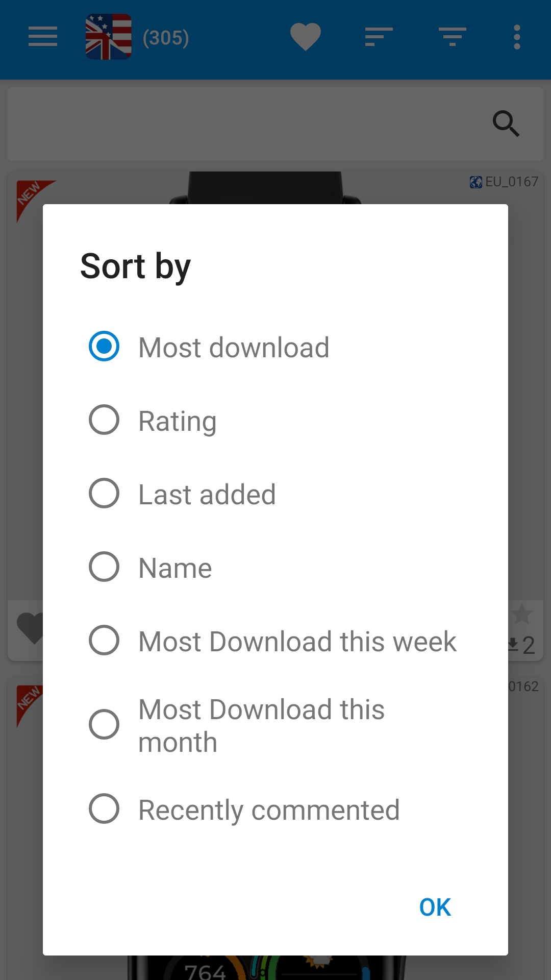This screenshot has height=980, width=551.
Task: Choose Most Download this month
Action: 104,724
